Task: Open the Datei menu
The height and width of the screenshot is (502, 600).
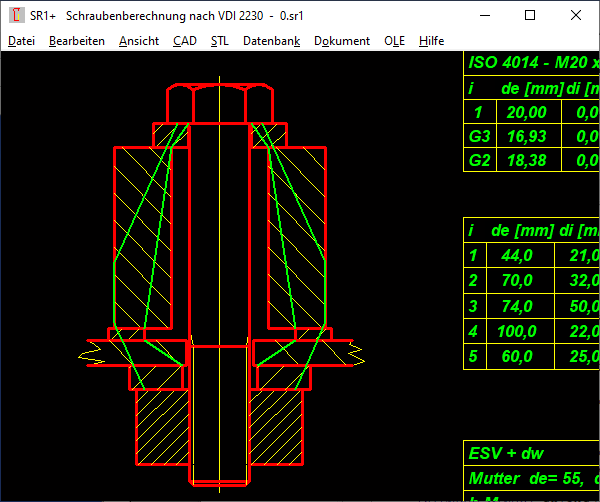Action: (x=21, y=41)
